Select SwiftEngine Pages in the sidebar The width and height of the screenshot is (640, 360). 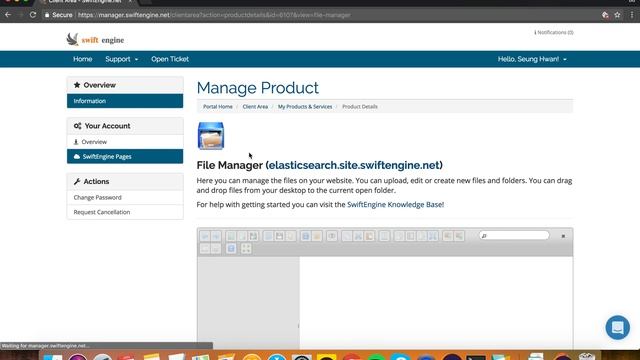(125, 156)
